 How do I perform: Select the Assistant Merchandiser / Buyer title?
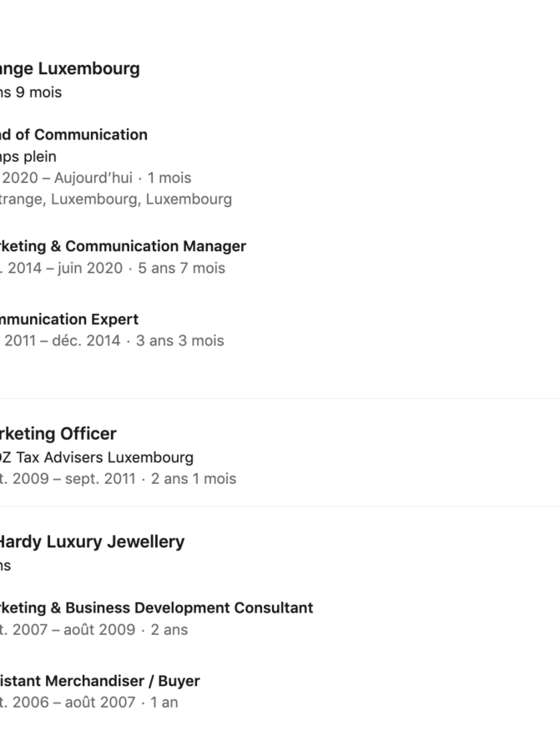point(100,681)
